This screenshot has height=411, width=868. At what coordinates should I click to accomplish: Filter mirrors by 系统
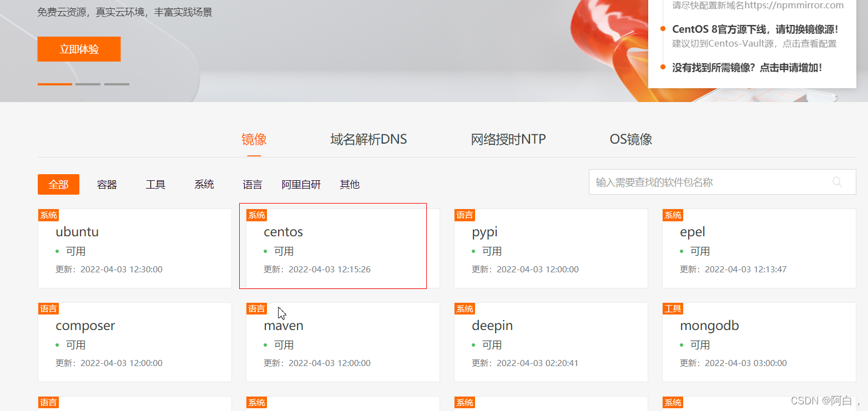204,184
